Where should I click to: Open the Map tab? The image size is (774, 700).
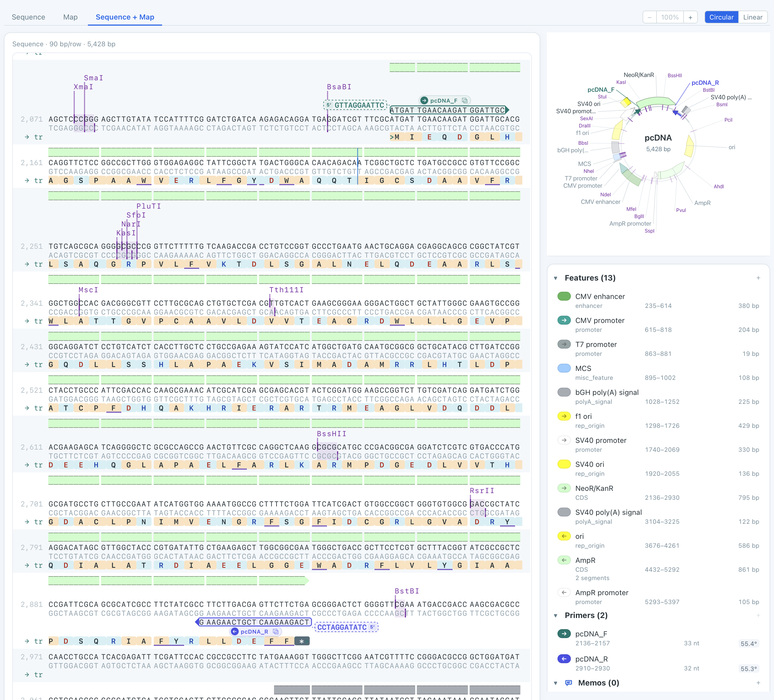click(70, 17)
